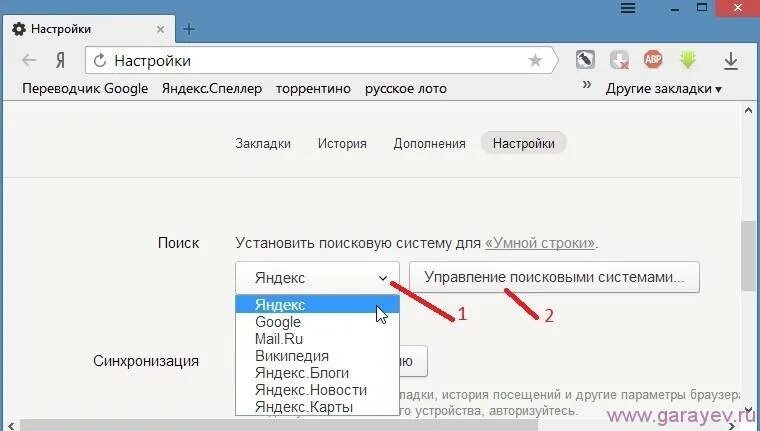Choose Яндекс in the dropdown list
The width and height of the screenshot is (760, 431).
pyautogui.click(x=317, y=304)
